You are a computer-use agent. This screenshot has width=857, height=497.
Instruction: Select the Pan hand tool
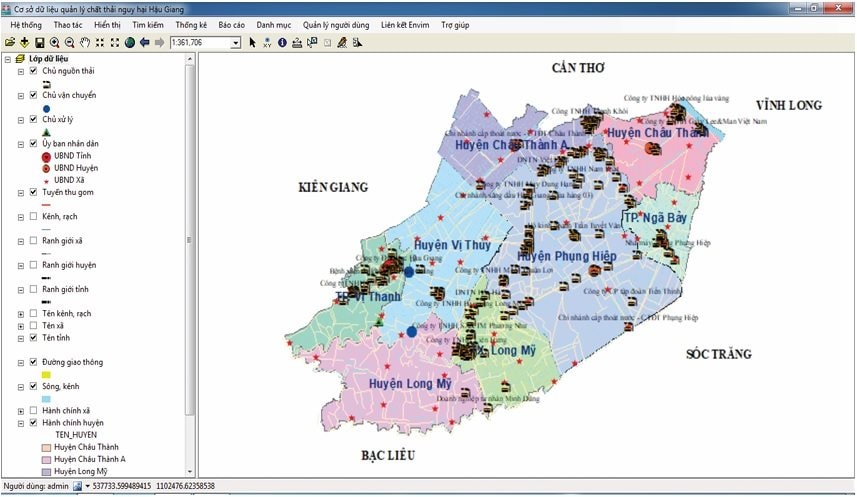pyautogui.click(x=85, y=43)
